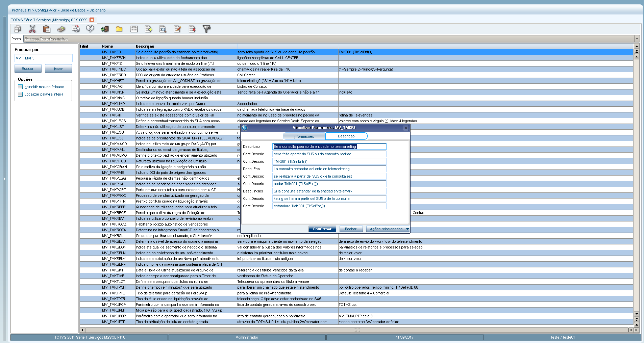Select the Descricao tab

coord(346,136)
